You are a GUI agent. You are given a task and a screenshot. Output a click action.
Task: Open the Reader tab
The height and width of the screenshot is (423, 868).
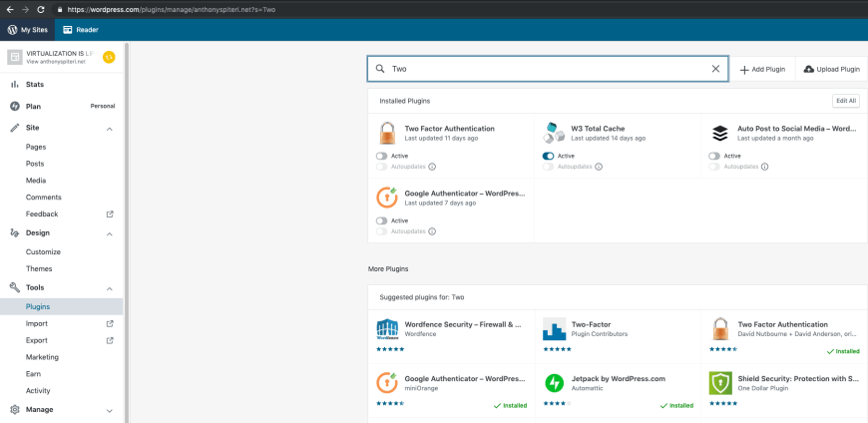[81, 30]
